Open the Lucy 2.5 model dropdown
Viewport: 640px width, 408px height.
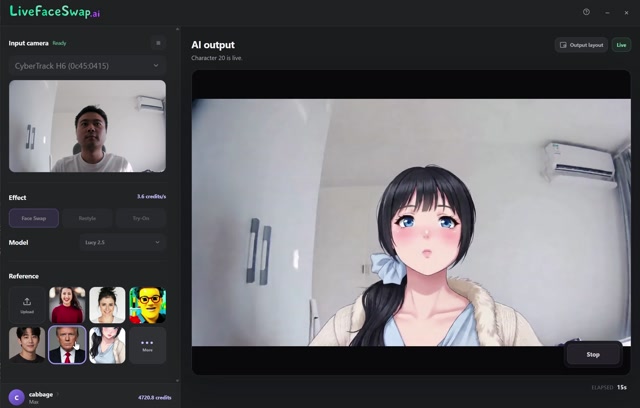click(x=122, y=242)
